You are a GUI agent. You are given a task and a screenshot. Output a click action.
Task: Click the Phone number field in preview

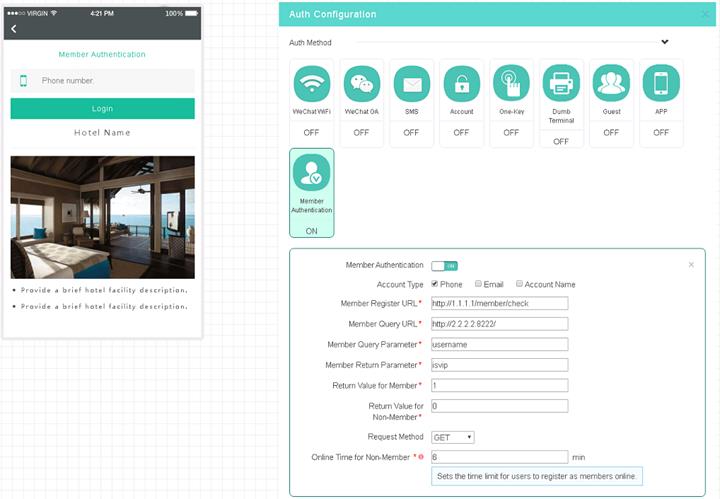coord(102,81)
